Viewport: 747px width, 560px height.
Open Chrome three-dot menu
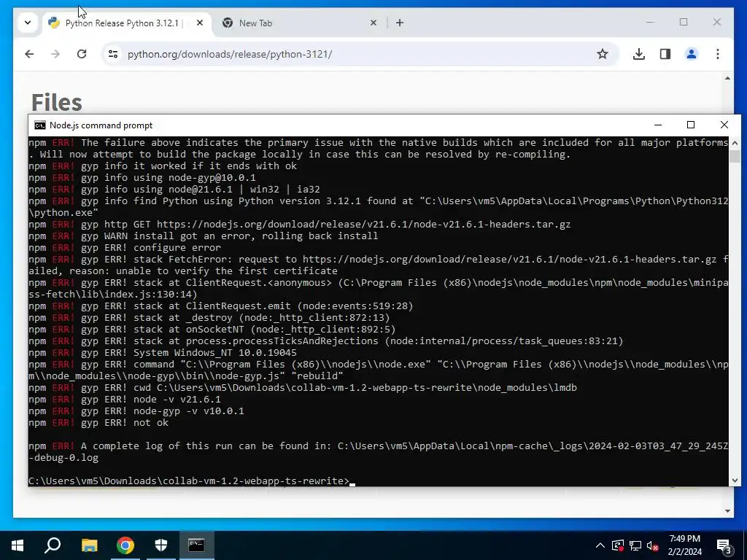(718, 54)
